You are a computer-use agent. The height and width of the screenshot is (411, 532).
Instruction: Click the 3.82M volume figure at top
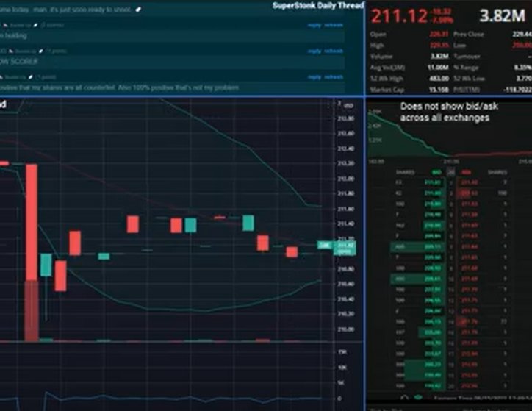point(502,15)
